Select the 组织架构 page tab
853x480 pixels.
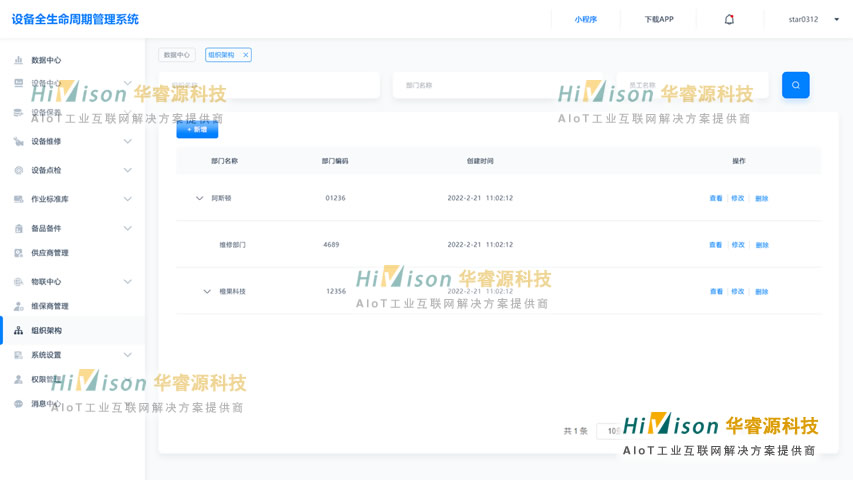[228, 55]
